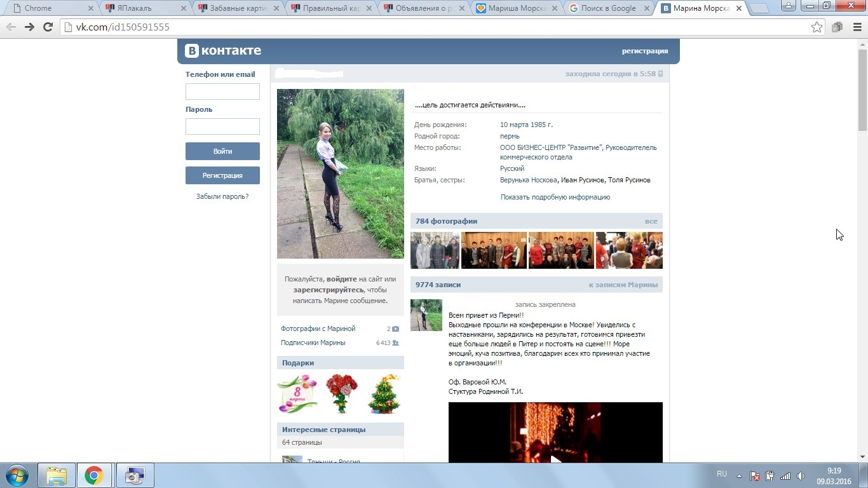
Task: Open the fourth photo thumbnail in 784 фотографии
Action: 629,250
